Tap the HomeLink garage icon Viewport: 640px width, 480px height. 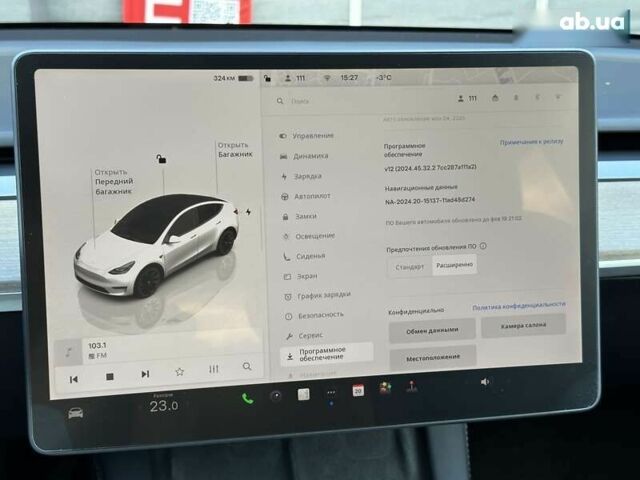coord(495,98)
